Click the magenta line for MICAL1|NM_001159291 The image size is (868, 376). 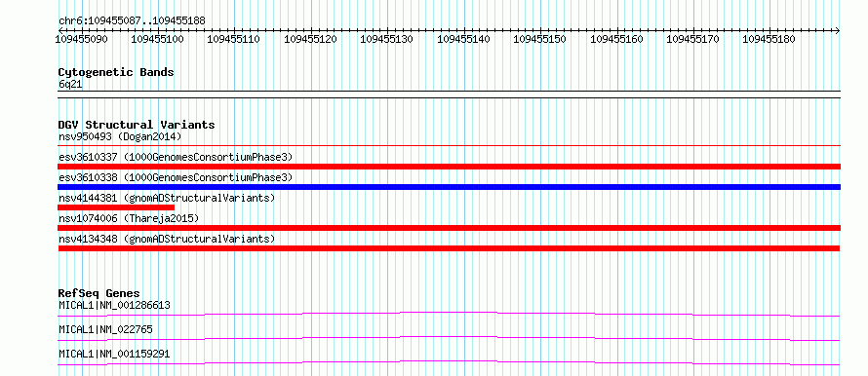coord(449,362)
